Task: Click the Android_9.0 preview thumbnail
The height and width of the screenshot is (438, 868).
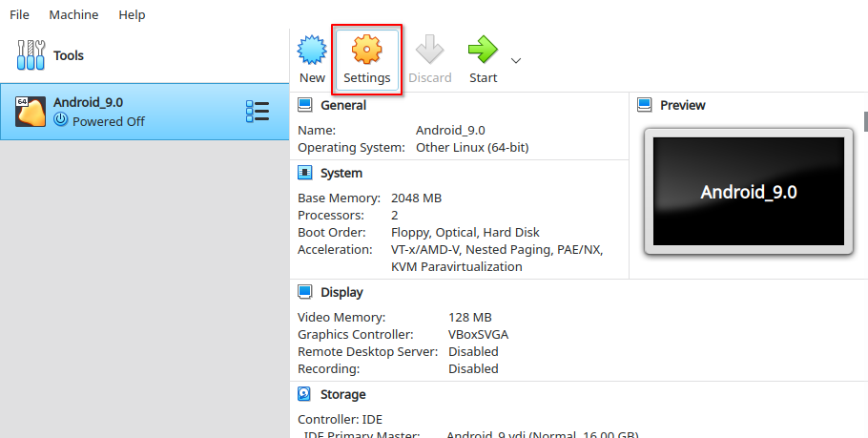Action: pos(749,192)
